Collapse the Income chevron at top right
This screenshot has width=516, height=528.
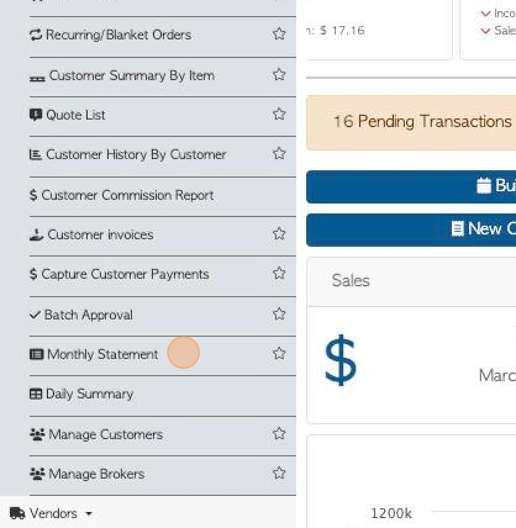[485, 13]
